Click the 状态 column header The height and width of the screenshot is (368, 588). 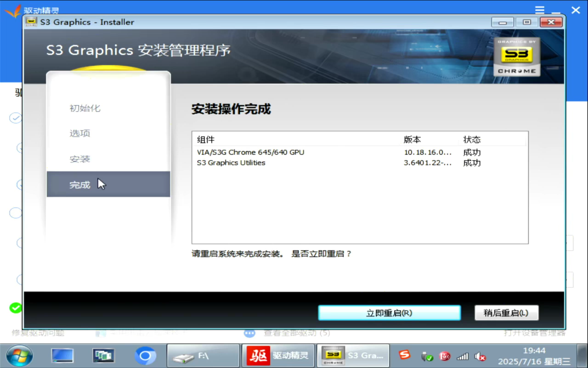click(x=492, y=140)
